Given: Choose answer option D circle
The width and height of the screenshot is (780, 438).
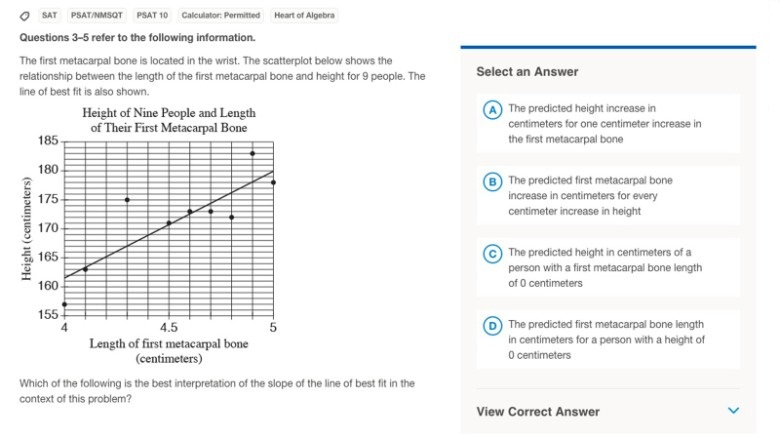Looking at the screenshot, I should click(492, 327).
